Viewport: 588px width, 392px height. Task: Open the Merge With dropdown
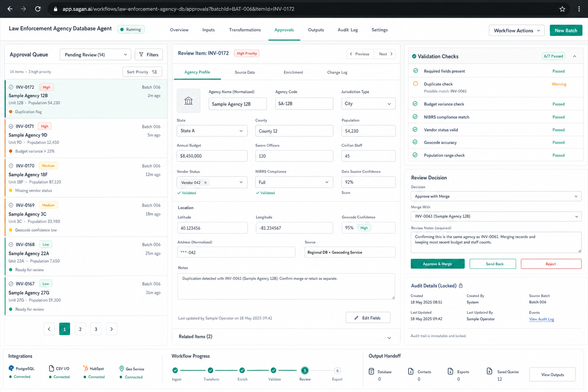click(496, 216)
